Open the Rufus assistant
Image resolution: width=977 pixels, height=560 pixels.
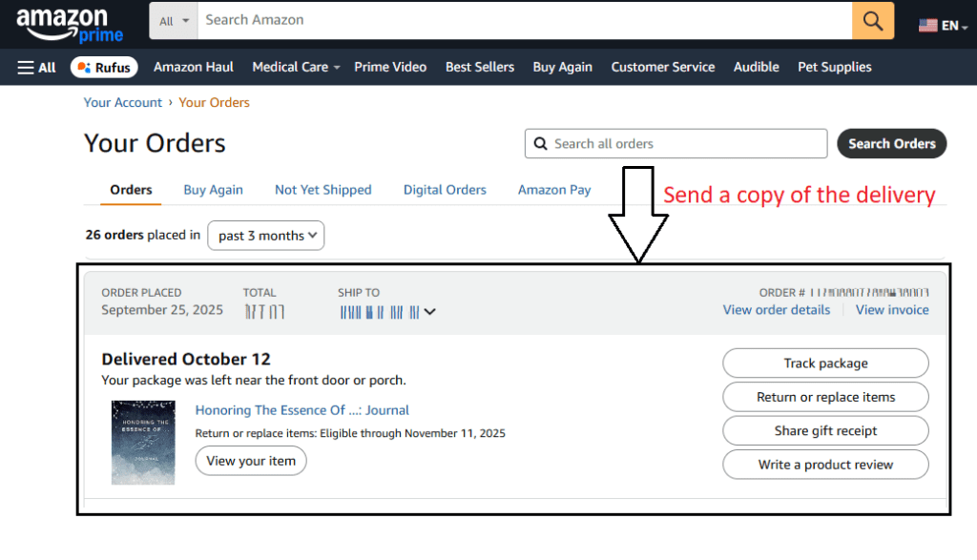click(x=104, y=67)
